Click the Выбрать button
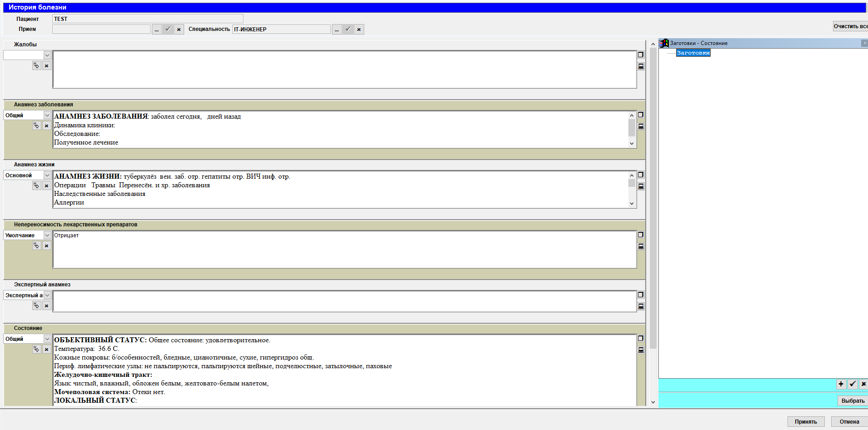868x430 pixels. [x=853, y=401]
